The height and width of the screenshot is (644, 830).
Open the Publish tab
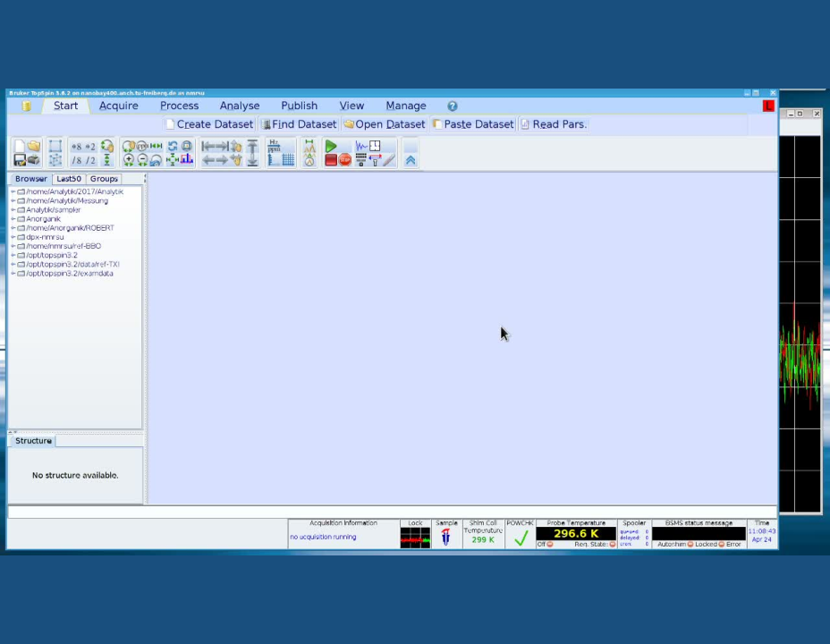tap(299, 106)
